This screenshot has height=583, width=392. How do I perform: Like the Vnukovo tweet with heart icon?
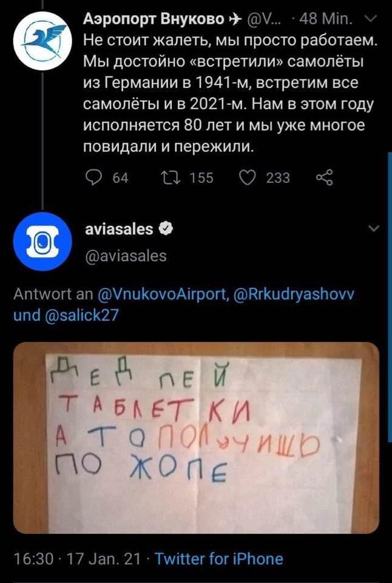(246, 178)
